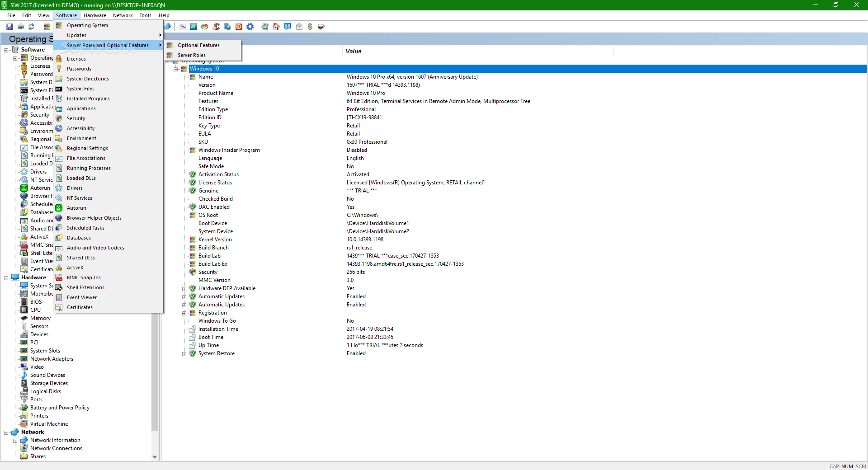The image size is (868, 470).
Task: Click the green dollar sign toolbar icon
Action: tap(310, 27)
